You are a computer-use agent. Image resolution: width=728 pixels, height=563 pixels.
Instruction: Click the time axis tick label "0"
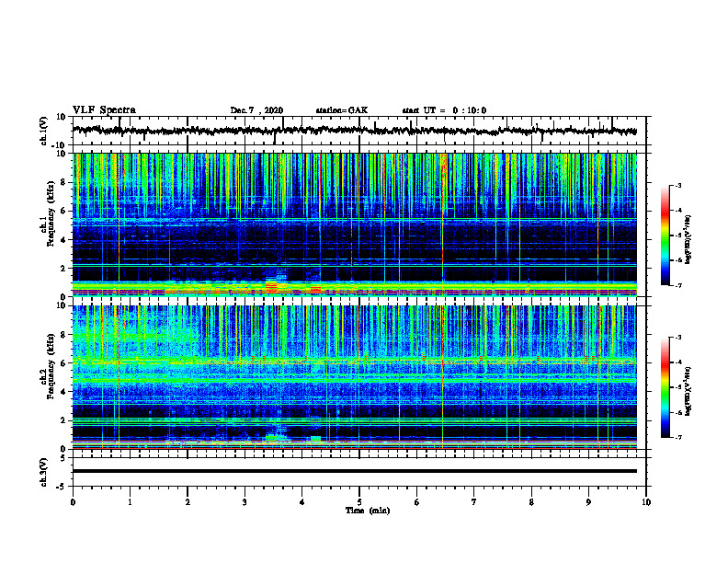click(73, 502)
